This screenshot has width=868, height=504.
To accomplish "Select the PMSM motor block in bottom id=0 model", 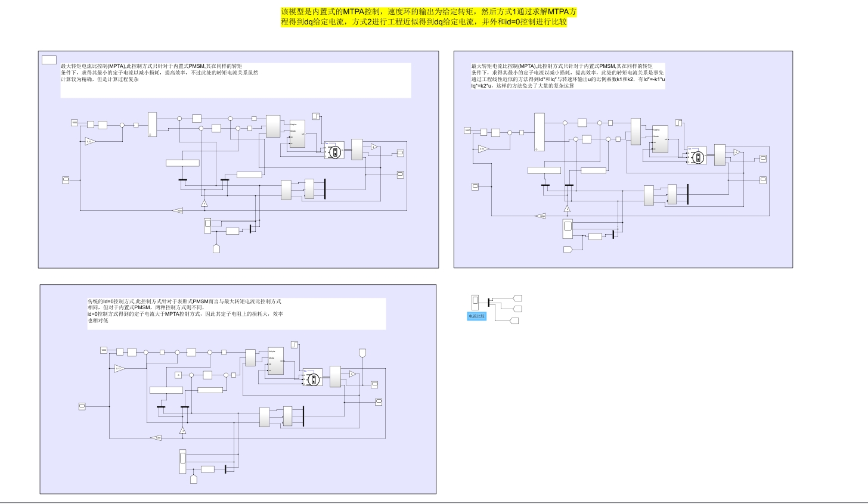I will tap(312, 377).
